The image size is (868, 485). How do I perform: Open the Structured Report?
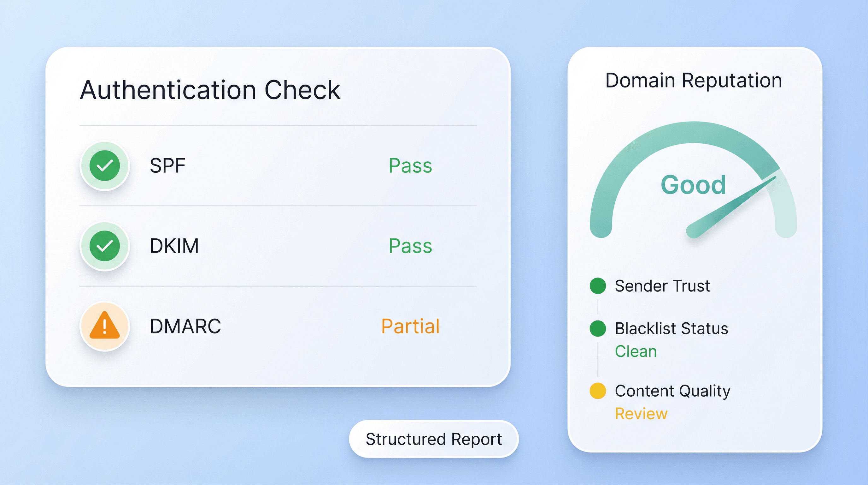tap(434, 439)
